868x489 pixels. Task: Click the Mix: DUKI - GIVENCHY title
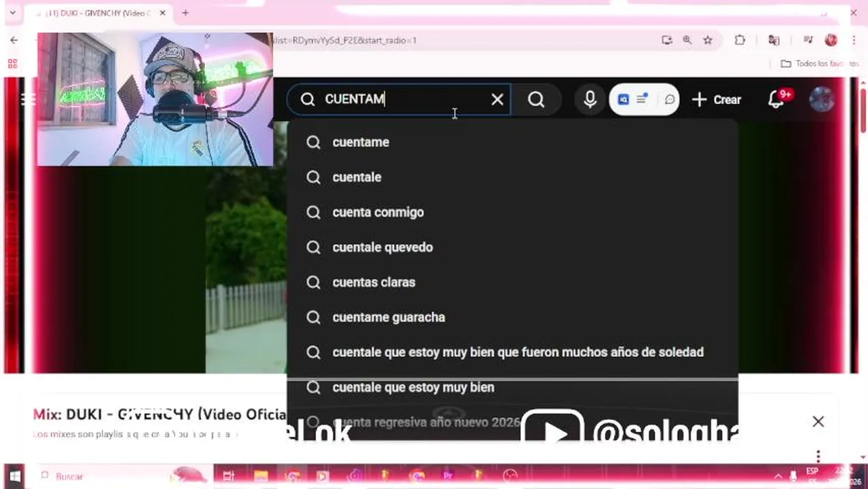[x=160, y=414]
